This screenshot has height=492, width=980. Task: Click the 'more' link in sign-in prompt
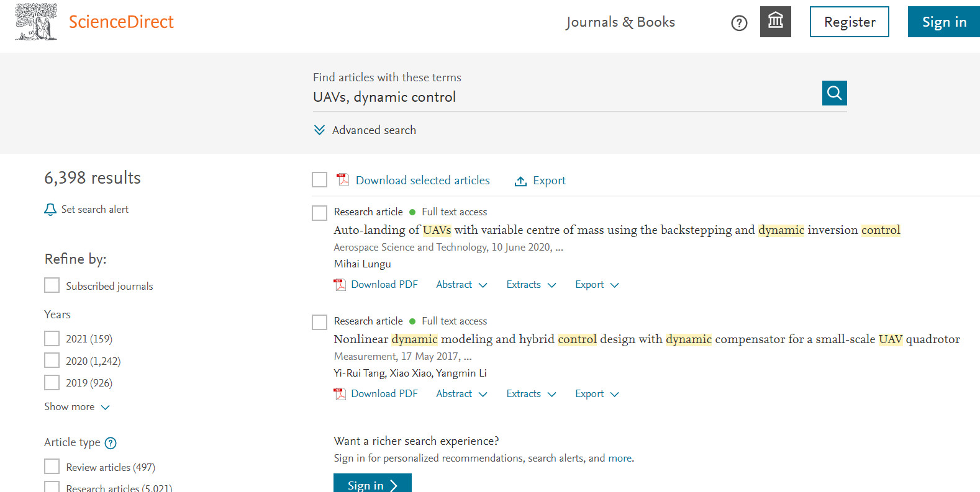(620, 458)
